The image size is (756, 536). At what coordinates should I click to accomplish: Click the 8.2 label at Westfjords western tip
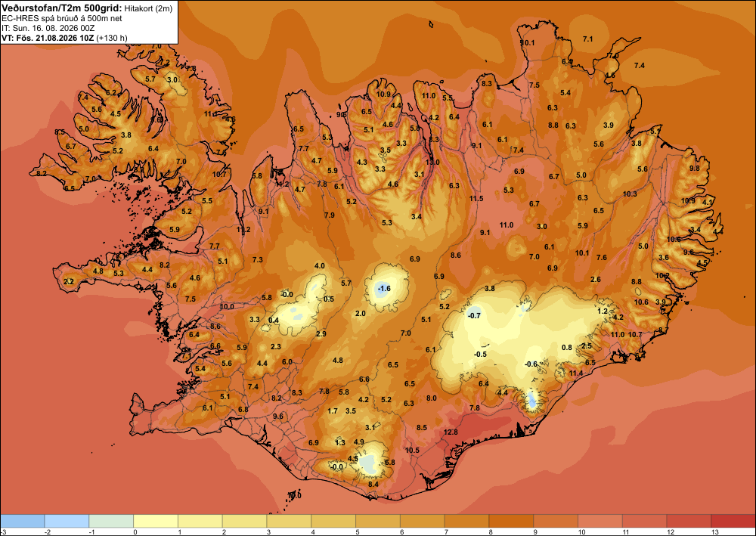42,174
